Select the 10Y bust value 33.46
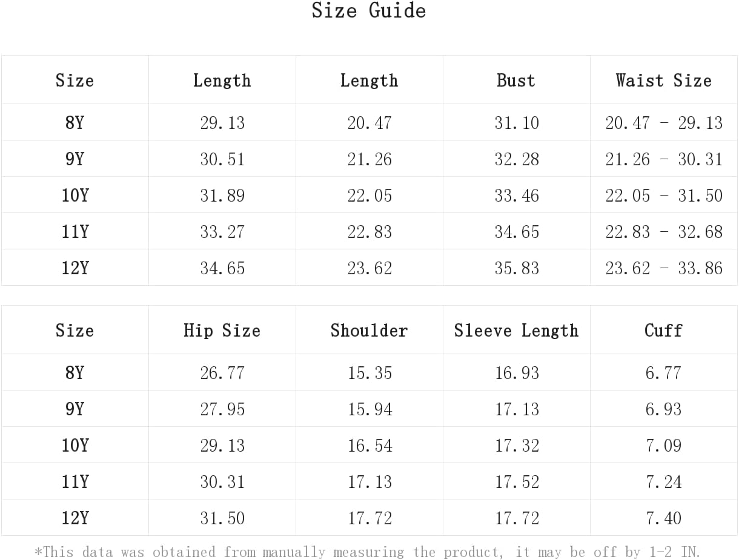The height and width of the screenshot is (560, 739). coord(517,196)
